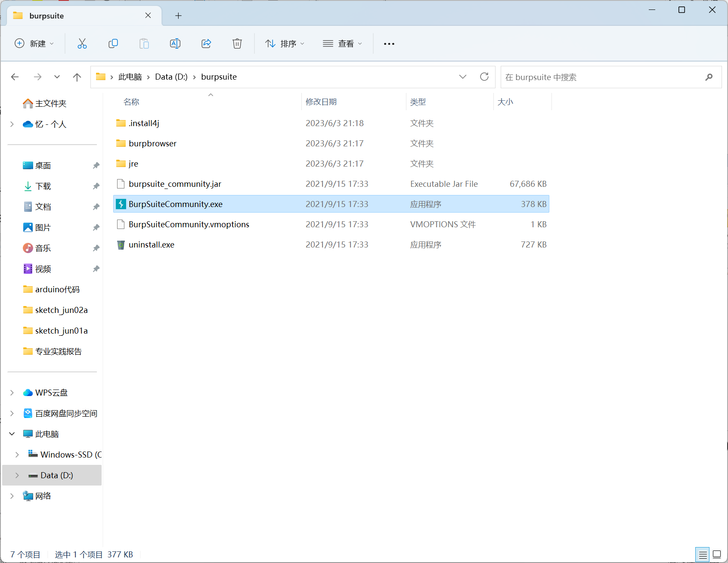Switch to details view in status bar
Screen dimensions: 728x563
(x=703, y=555)
